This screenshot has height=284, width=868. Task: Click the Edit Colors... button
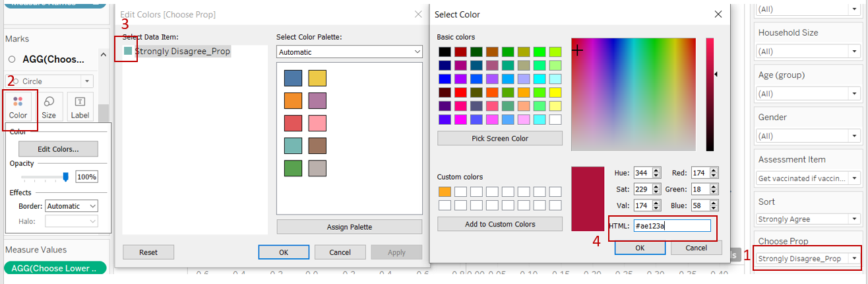[x=58, y=149]
